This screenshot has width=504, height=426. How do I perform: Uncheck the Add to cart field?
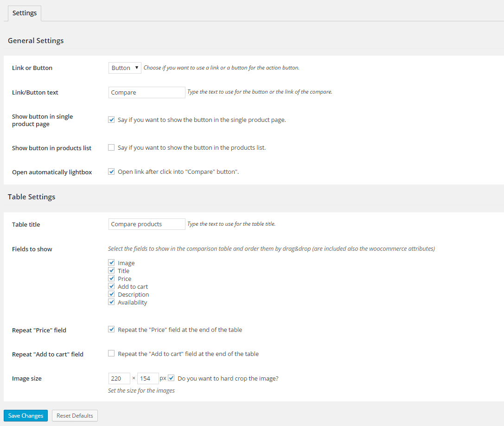[111, 286]
